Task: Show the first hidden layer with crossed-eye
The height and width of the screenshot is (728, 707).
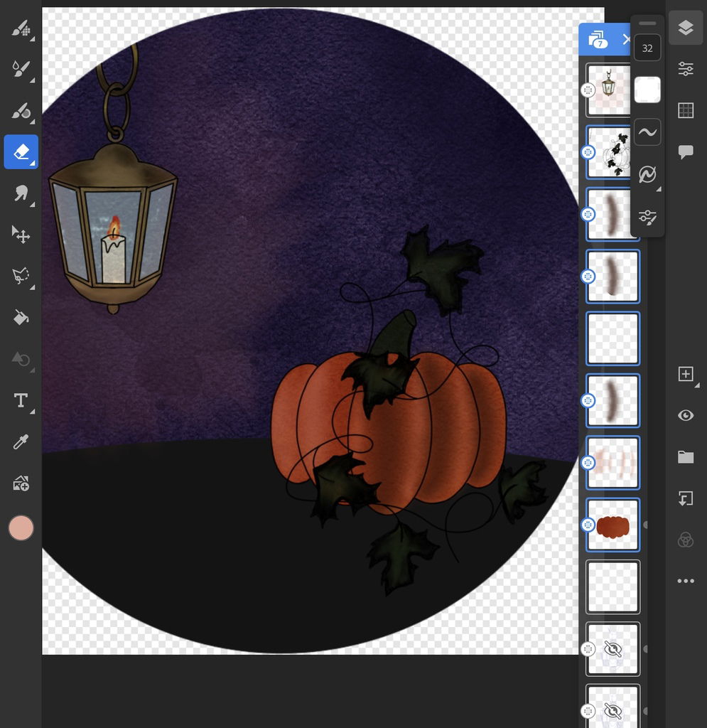Action: pyautogui.click(x=612, y=649)
